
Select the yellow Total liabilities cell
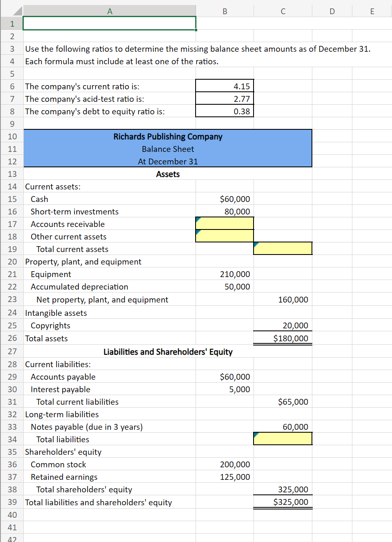tap(282, 439)
